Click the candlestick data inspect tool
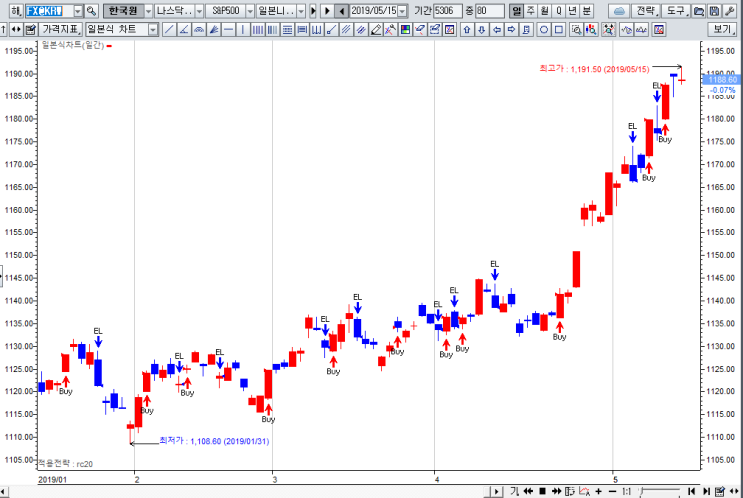 coord(591,30)
